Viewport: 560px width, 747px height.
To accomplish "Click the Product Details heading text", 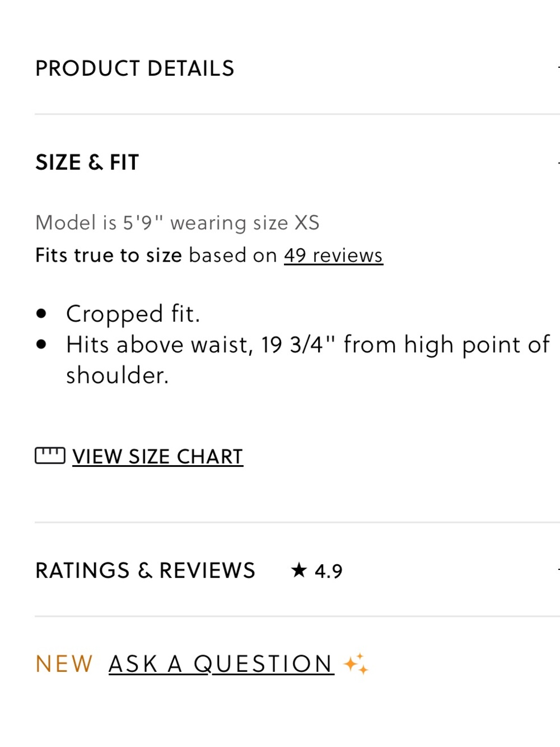I will pos(134,68).
